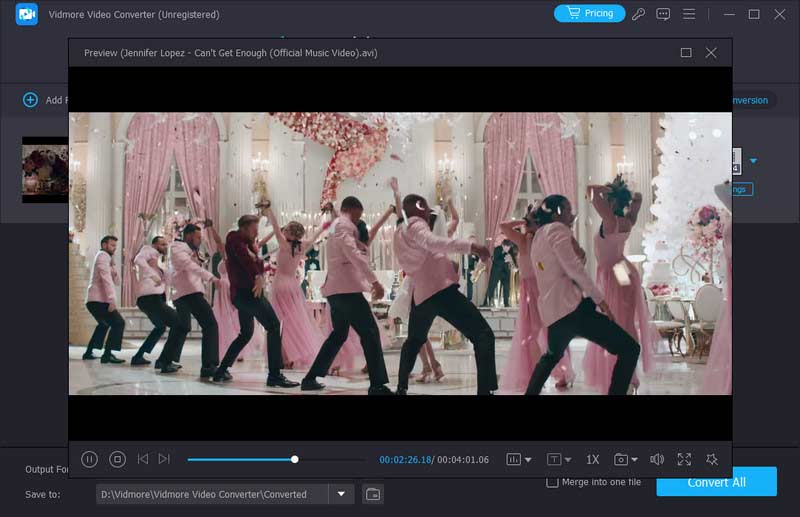The image size is (800, 517).
Task: Jump to previous frame button
Action: tap(143, 459)
